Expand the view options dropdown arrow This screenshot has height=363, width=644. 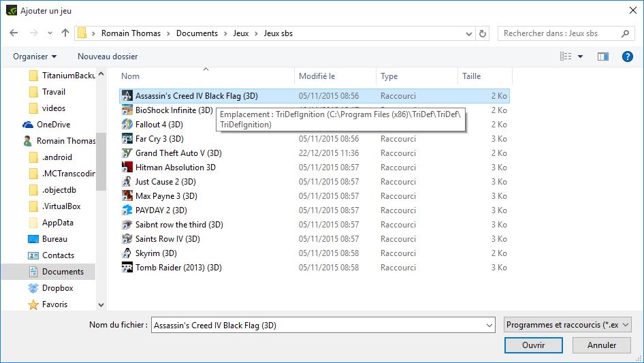pyautogui.click(x=580, y=57)
